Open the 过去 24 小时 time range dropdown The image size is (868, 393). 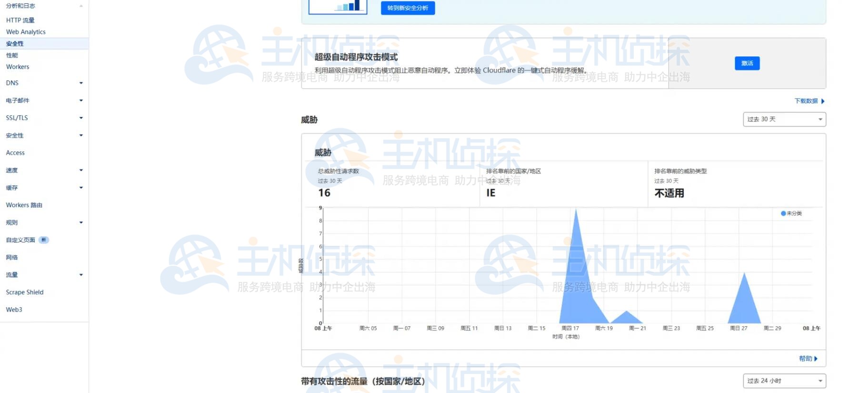point(784,381)
